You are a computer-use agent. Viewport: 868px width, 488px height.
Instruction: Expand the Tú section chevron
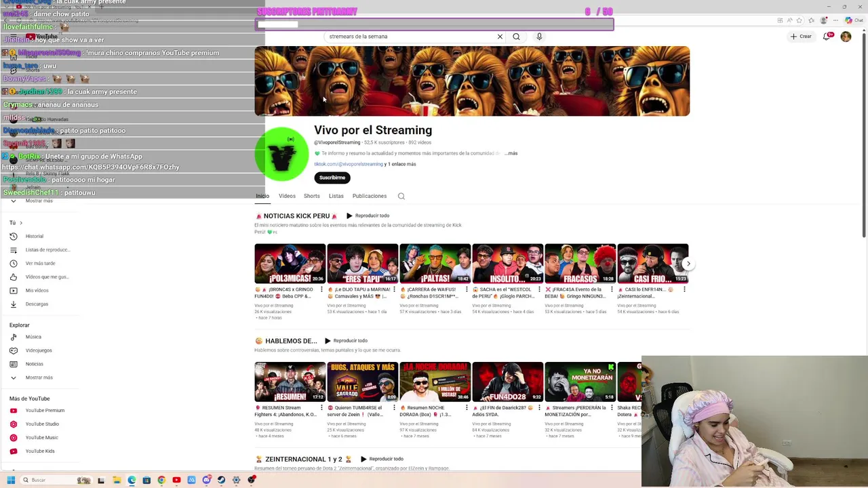(20, 223)
